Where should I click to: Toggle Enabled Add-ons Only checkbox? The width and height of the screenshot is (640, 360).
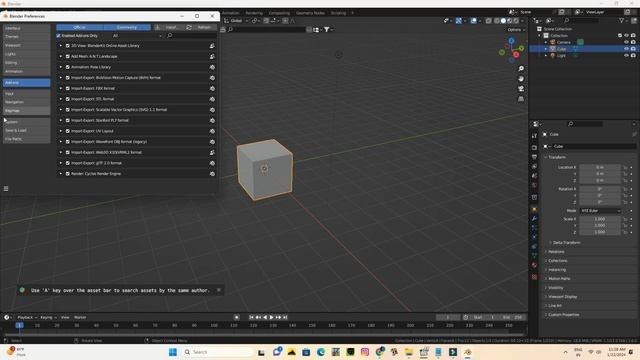coord(58,36)
